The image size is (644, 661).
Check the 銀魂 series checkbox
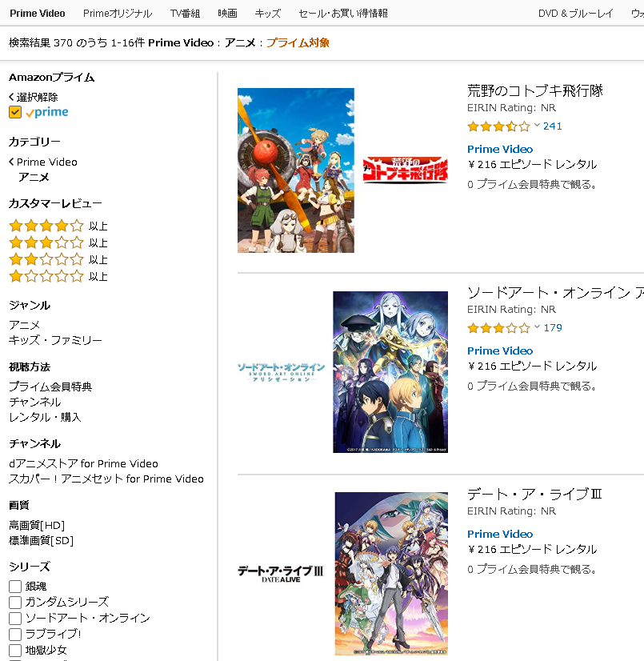click(x=15, y=587)
